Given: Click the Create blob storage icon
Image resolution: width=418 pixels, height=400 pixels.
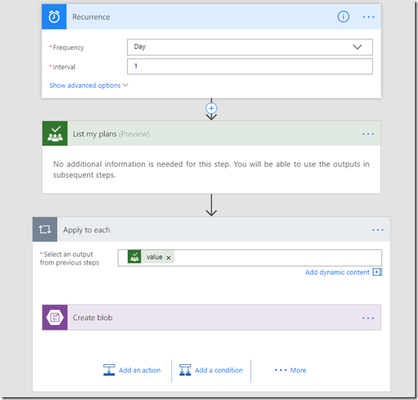Looking at the screenshot, I should point(55,317).
